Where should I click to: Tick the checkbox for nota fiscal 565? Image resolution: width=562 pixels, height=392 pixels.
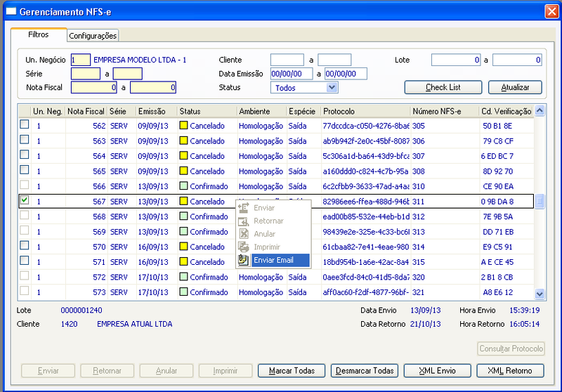tap(25, 169)
